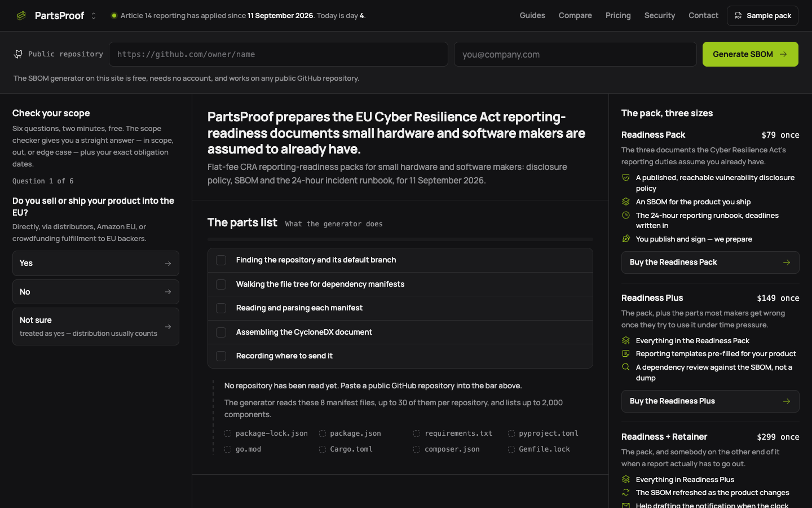Image resolution: width=812 pixels, height=508 pixels.
Task: Open the PartsProof site switcher chevron
Action: click(x=94, y=16)
